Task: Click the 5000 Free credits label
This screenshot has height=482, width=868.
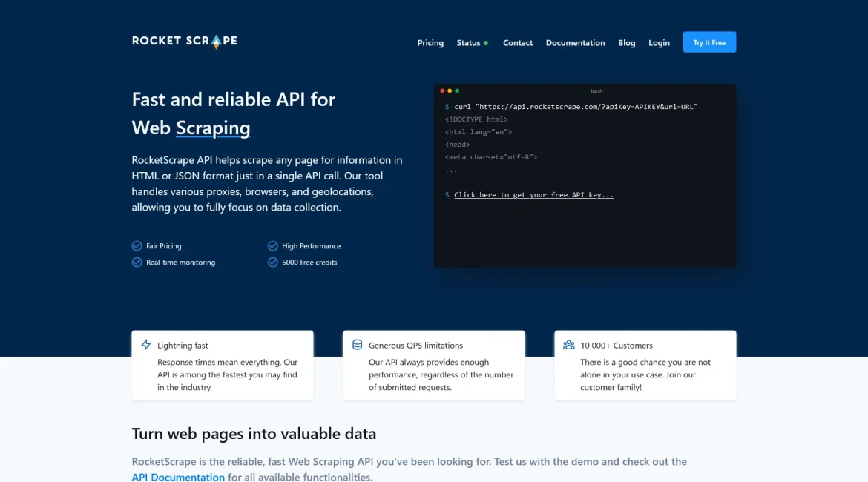Action: (309, 263)
